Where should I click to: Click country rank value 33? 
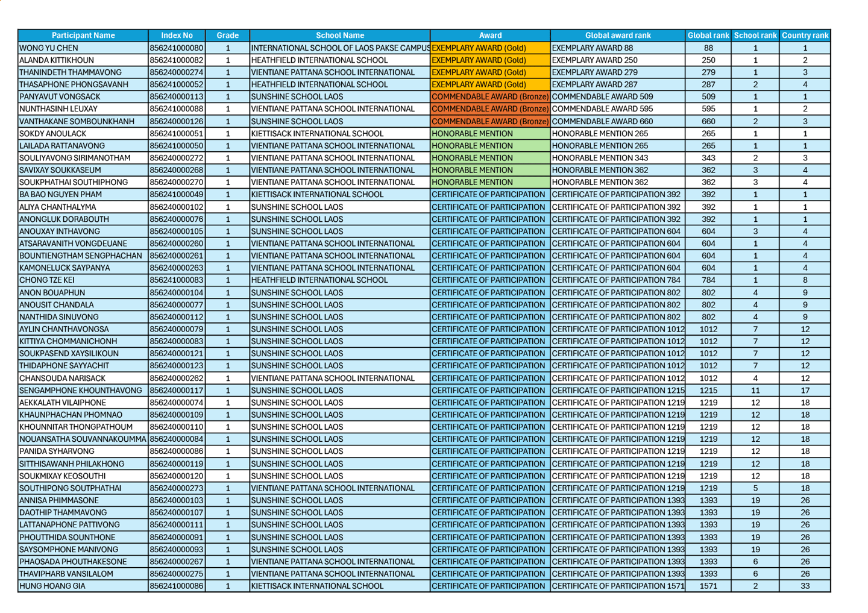pyautogui.click(x=805, y=586)
